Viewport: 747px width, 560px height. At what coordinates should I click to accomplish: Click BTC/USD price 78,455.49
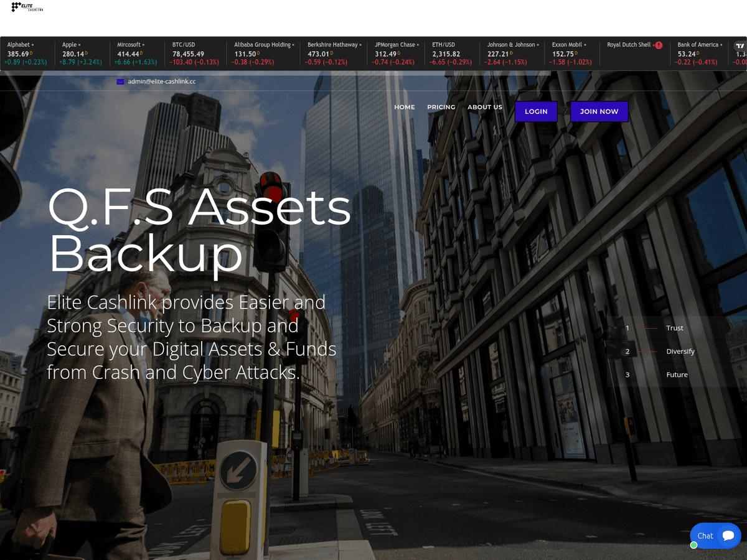189,54
